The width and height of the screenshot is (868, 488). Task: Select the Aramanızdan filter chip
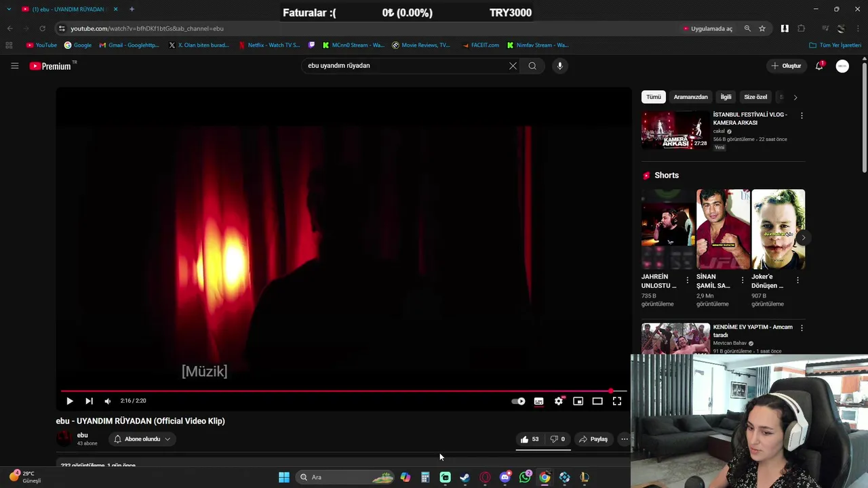[x=690, y=97]
